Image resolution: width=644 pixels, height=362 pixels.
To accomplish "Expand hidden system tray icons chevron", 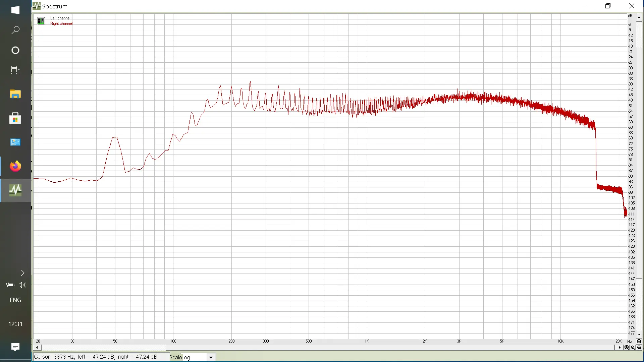I will [22, 273].
